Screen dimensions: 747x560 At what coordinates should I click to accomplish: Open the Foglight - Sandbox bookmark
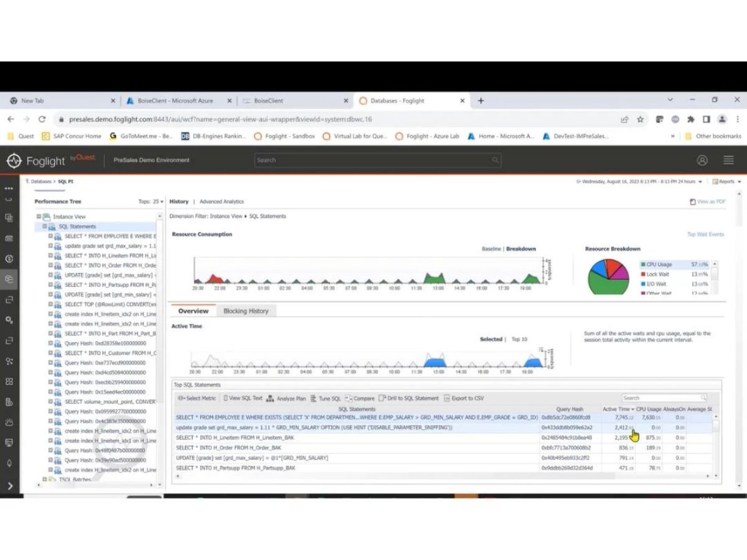[x=284, y=136]
